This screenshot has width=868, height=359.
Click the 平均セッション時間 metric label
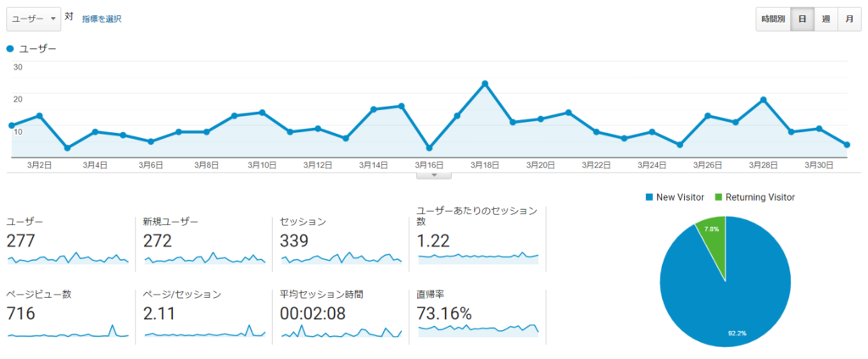tap(321, 295)
